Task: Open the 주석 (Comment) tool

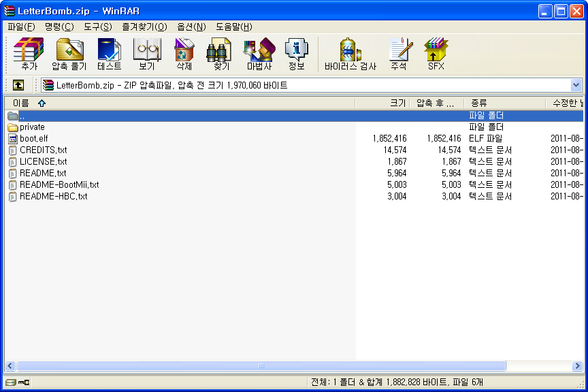Action: [x=399, y=54]
